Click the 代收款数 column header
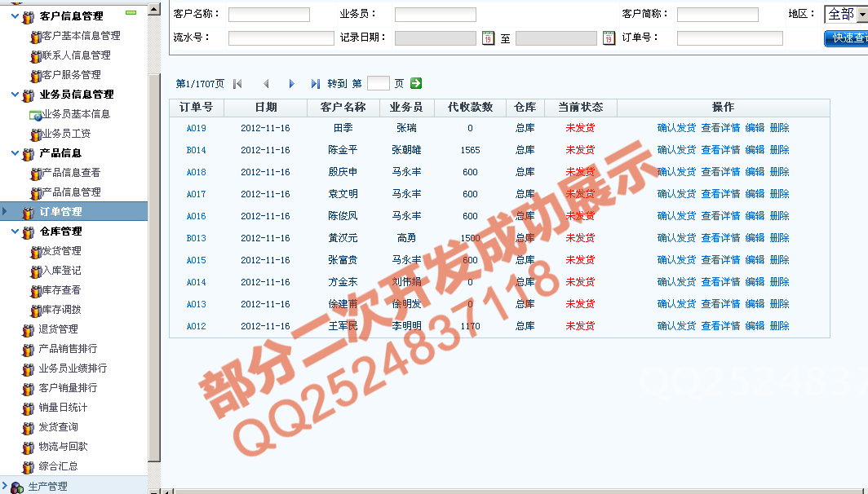Image resolution: width=868 pixels, height=494 pixels. [x=470, y=108]
